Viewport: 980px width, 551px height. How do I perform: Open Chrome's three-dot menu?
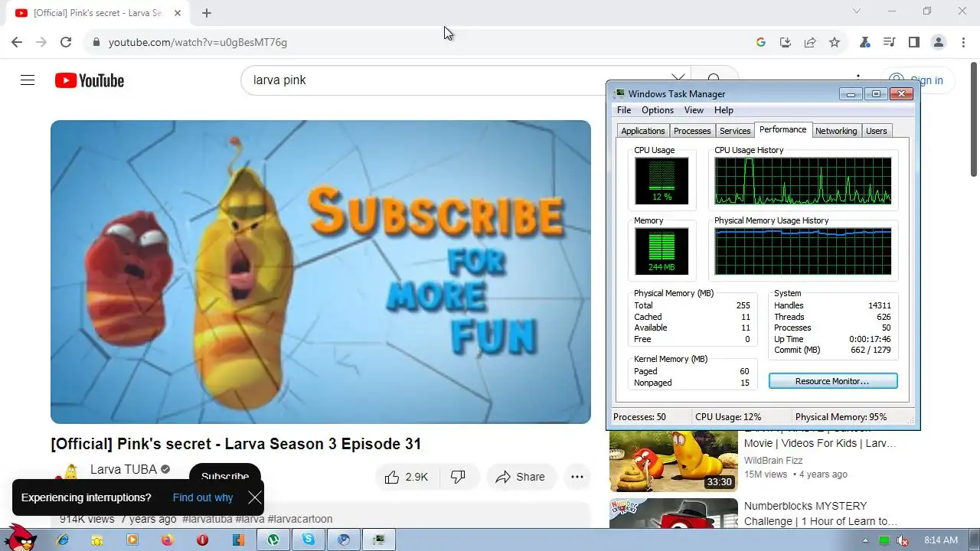click(963, 42)
